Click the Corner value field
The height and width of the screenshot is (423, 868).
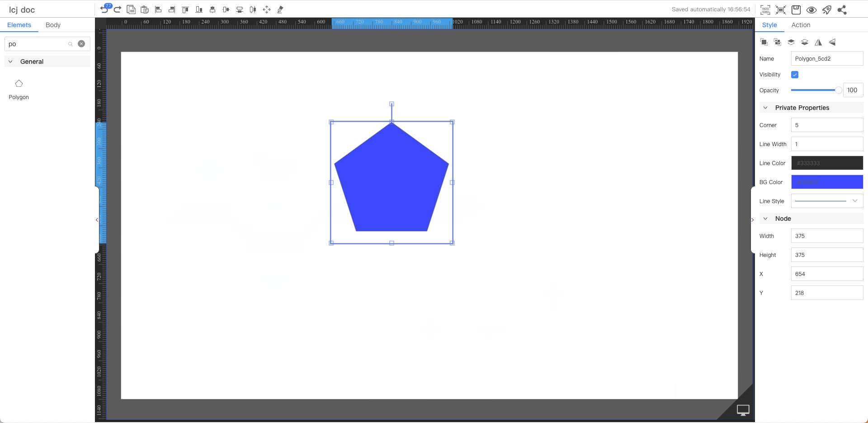(x=827, y=125)
